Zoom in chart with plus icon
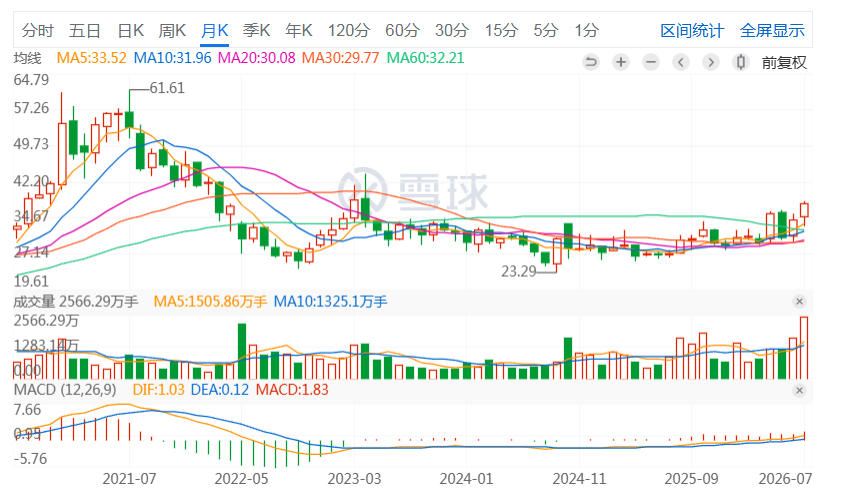 [620, 62]
